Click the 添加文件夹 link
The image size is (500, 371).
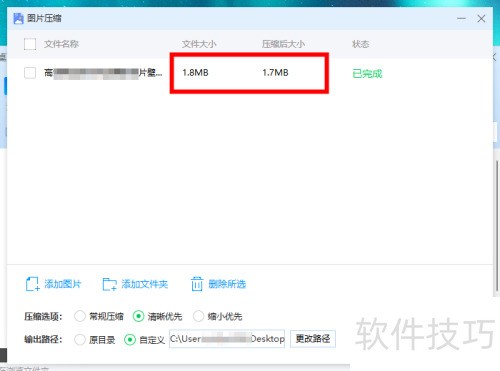144,284
